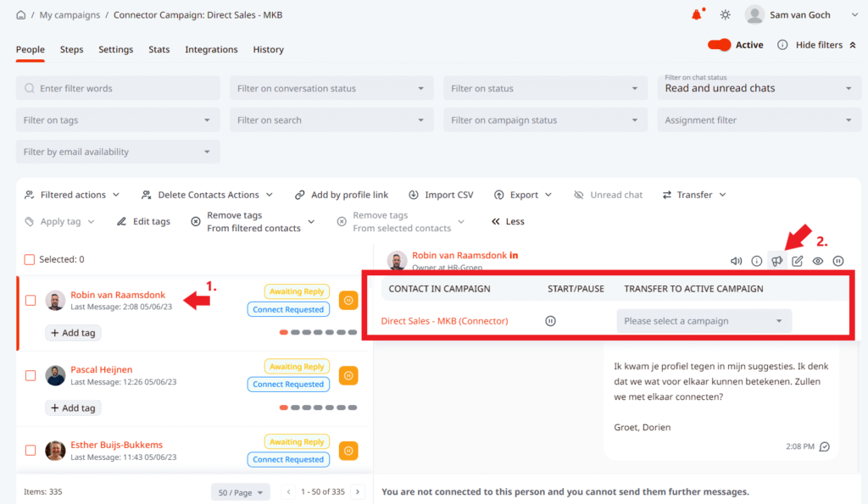Open the 50 / Page size dropdown

(x=240, y=491)
